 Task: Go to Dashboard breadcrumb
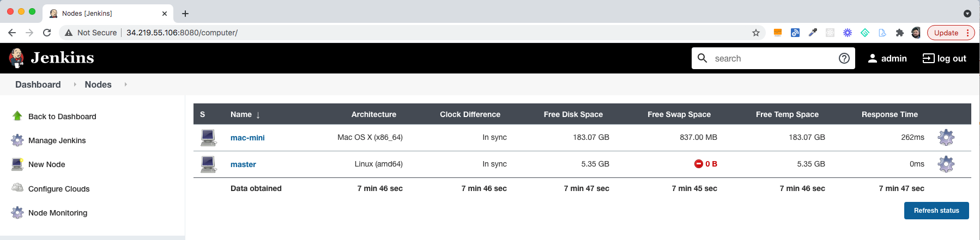coord(38,84)
